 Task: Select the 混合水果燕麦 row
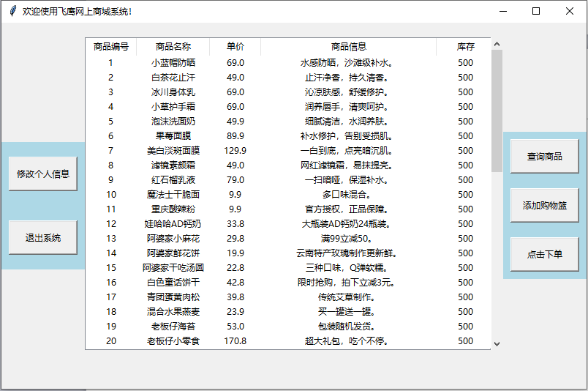288,312
